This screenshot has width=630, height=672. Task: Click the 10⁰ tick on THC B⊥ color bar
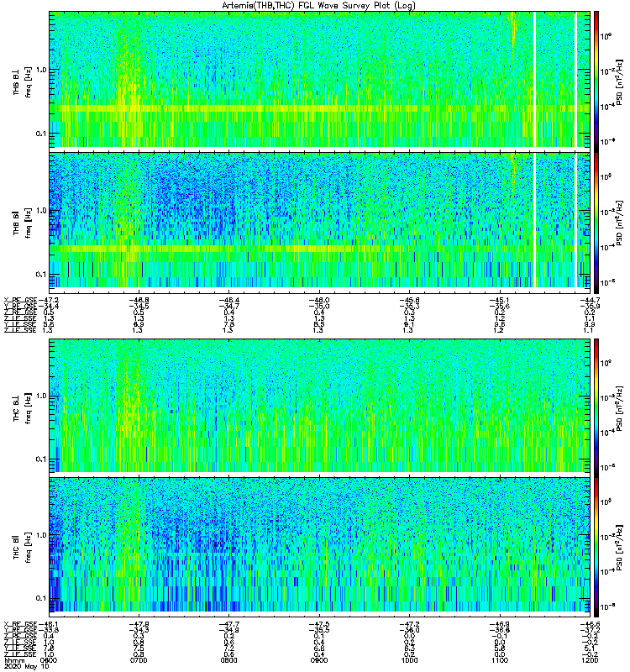tap(606, 363)
